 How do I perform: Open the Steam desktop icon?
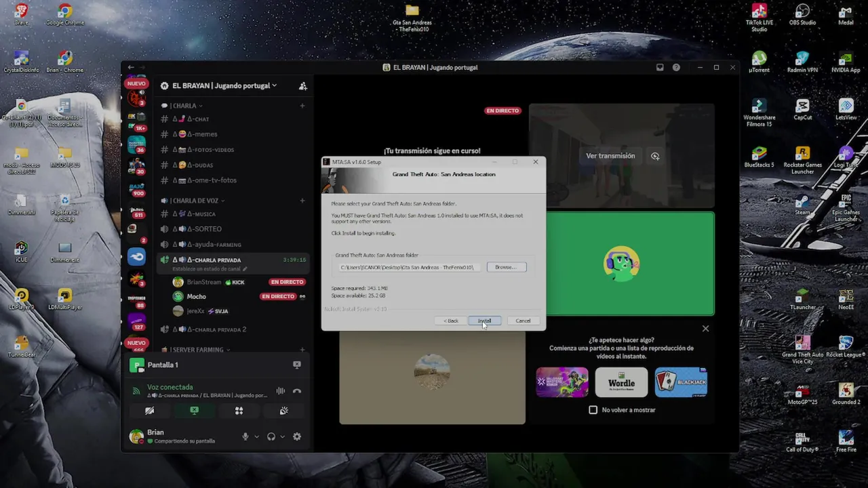802,205
